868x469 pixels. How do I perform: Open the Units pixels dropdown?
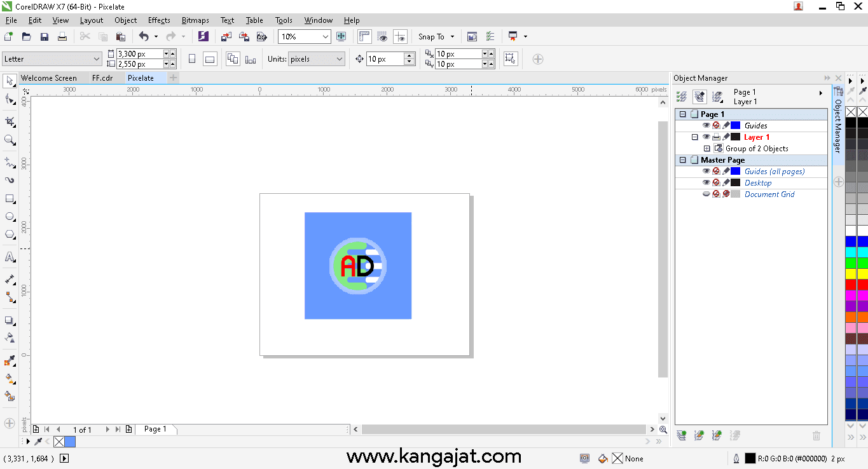pos(340,59)
